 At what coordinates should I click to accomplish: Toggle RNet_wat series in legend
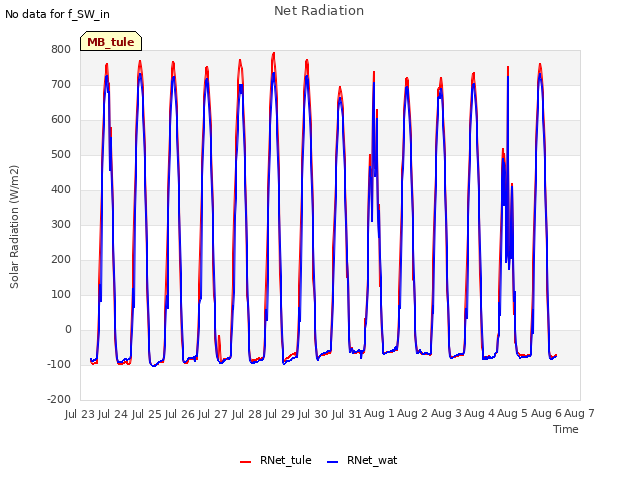pyautogui.click(x=362, y=460)
